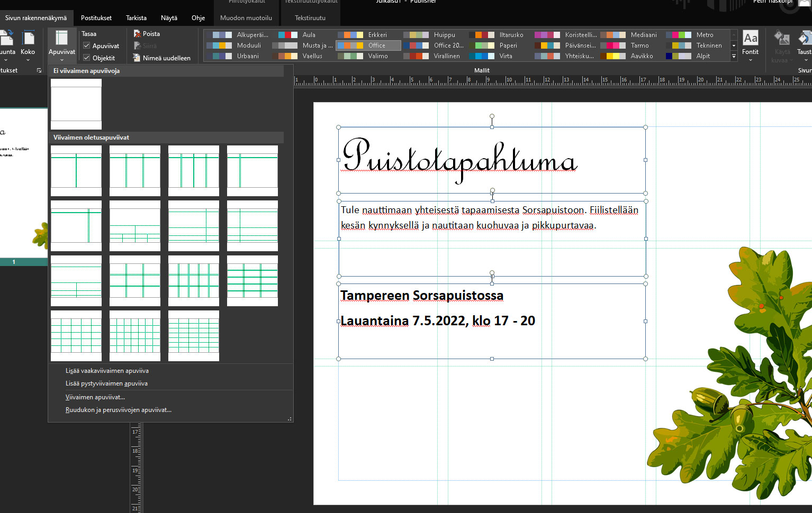The width and height of the screenshot is (812, 513).
Task: Click Nimeä uudelleen rename button
Action: click(x=162, y=58)
